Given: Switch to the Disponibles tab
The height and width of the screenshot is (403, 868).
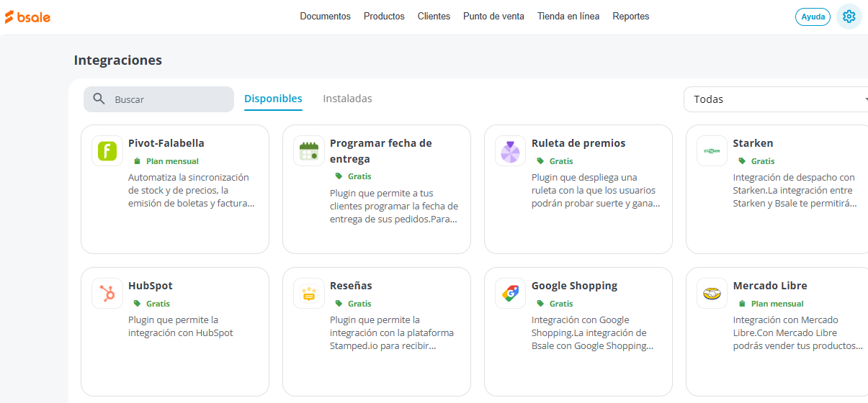Looking at the screenshot, I should (x=273, y=99).
